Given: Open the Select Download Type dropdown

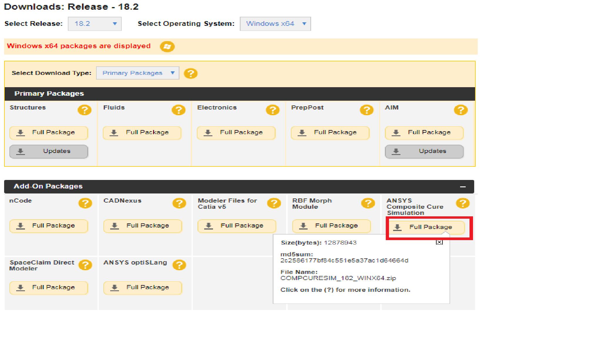Looking at the screenshot, I should (138, 73).
